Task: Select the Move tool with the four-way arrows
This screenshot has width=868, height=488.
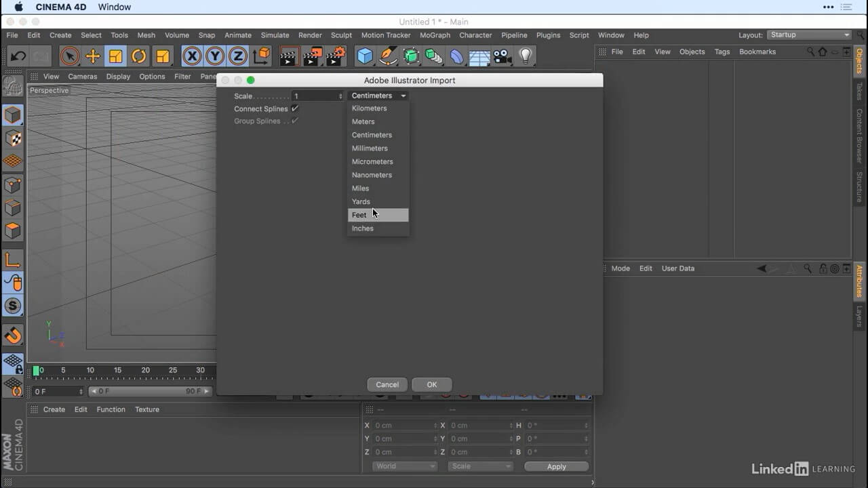Action: click(x=93, y=56)
